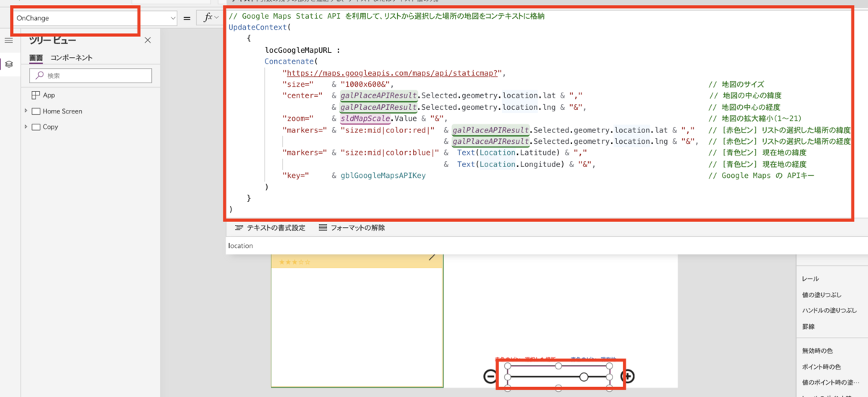Click テキストの書式設定 button
Viewport: 868px width, 397px height.
(x=271, y=228)
